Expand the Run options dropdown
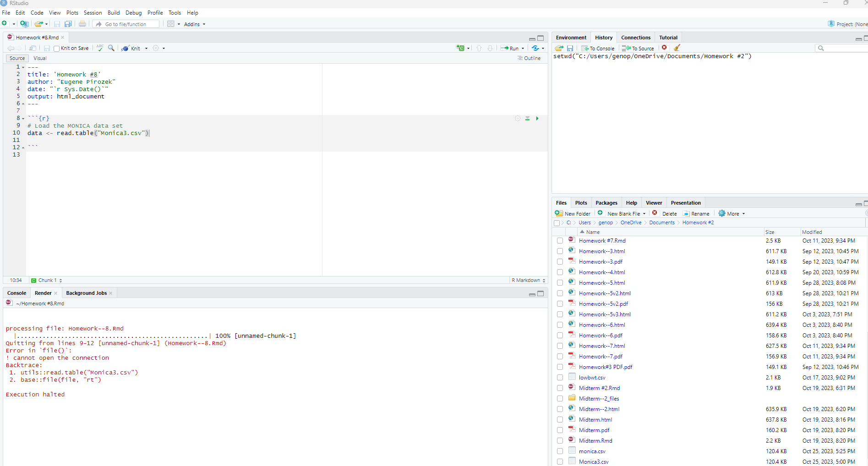Viewport: 868px width, 466px height. [522, 48]
